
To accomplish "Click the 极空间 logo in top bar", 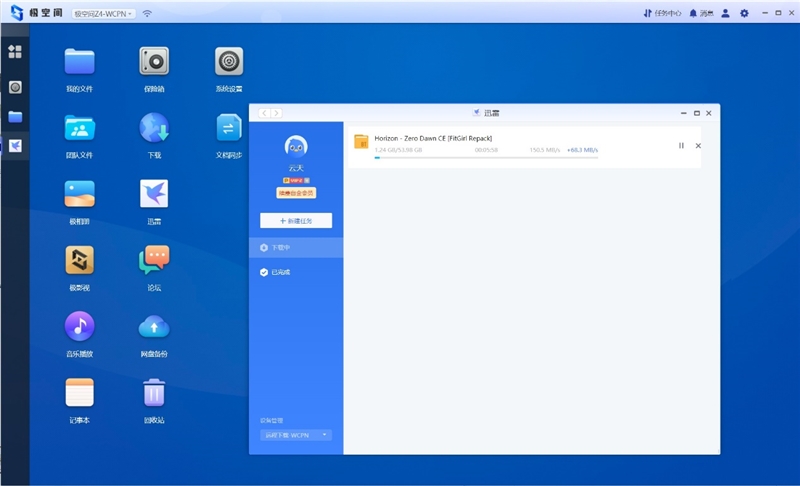I will click(x=37, y=13).
